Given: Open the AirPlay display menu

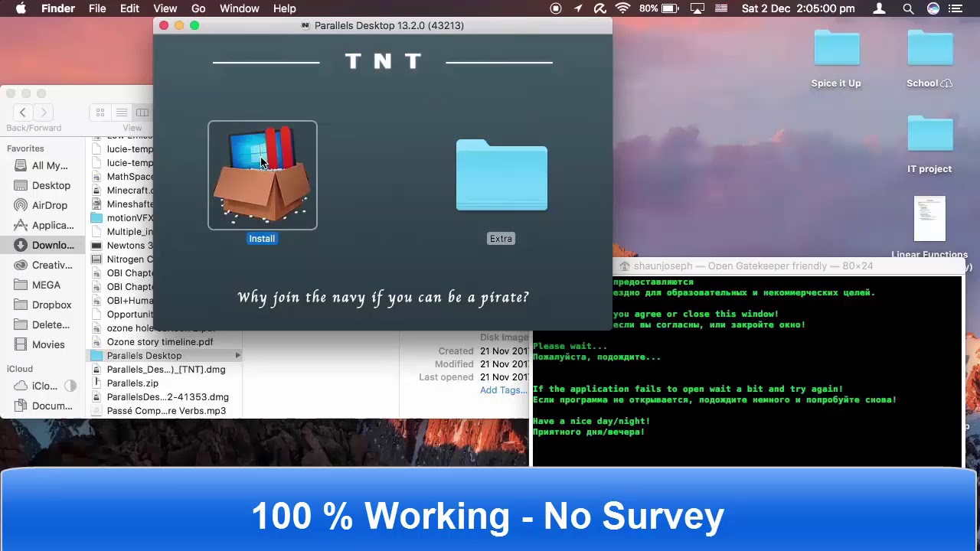Looking at the screenshot, I should tap(697, 8).
